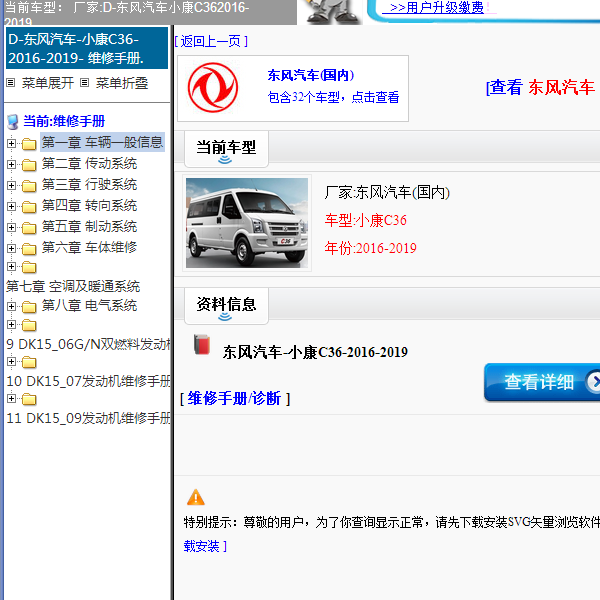Image resolution: width=600 pixels, height=600 pixels.
Task: Click the red book icon
Action: tap(202, 344)
